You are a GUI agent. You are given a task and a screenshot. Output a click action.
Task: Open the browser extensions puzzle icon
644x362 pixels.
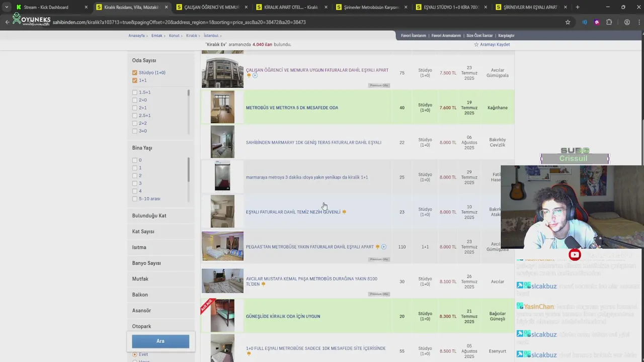click(609, 22)
